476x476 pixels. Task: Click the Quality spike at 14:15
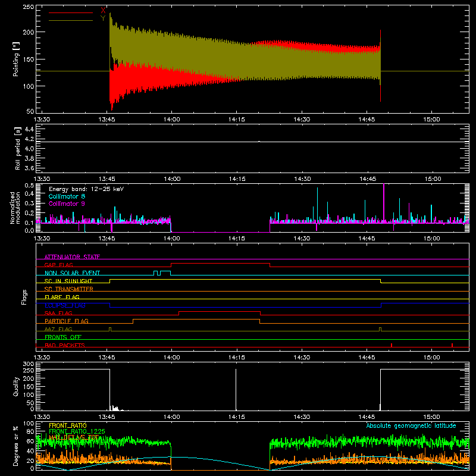point(236,390)
